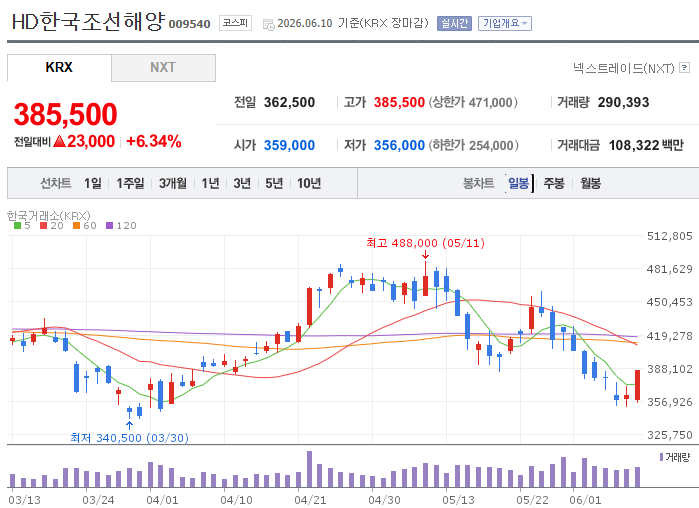
Task: Expand the 기업개요 dropdown
Action: coord(505,23)
